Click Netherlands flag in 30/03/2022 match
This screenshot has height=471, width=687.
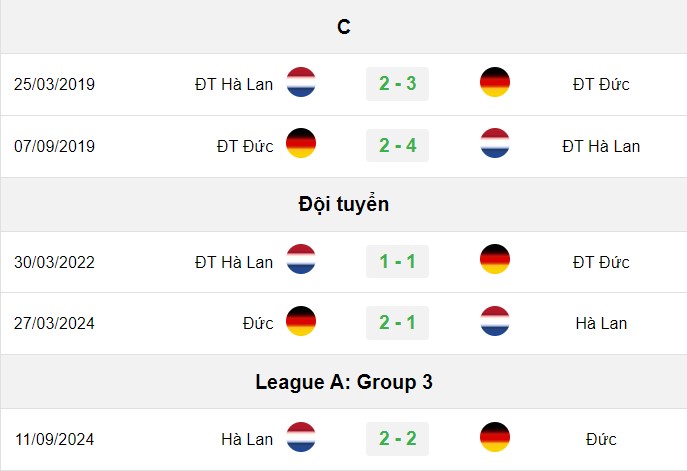pyautogui.click(x=301, y=259)
